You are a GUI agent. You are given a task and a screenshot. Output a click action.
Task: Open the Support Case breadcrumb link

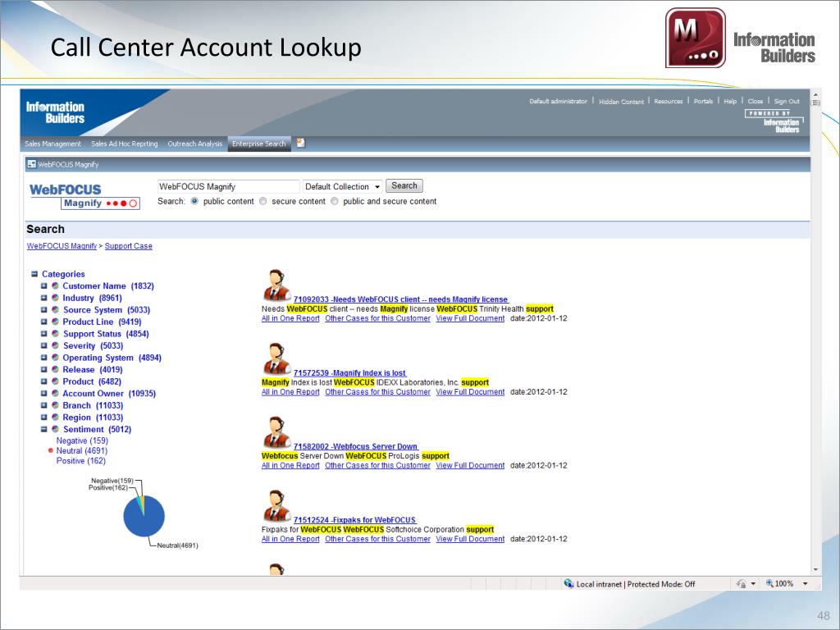click(129, 246)
